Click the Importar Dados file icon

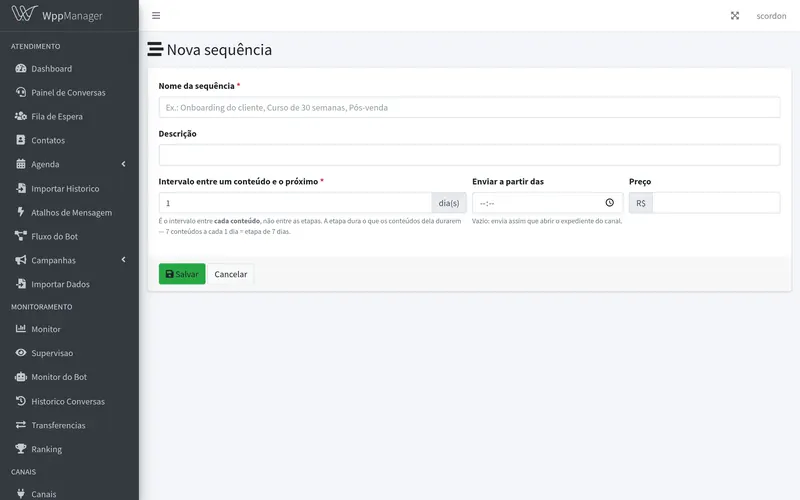pos(20,284)
